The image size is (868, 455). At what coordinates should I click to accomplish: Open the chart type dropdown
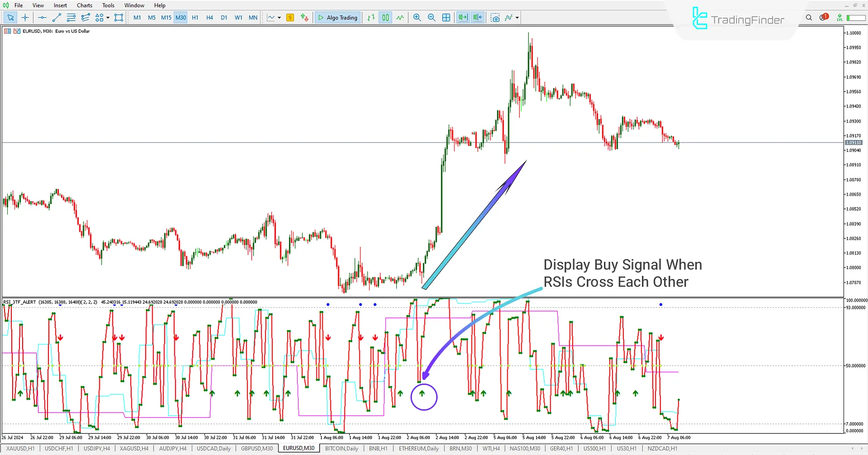(x=279, y=18)
